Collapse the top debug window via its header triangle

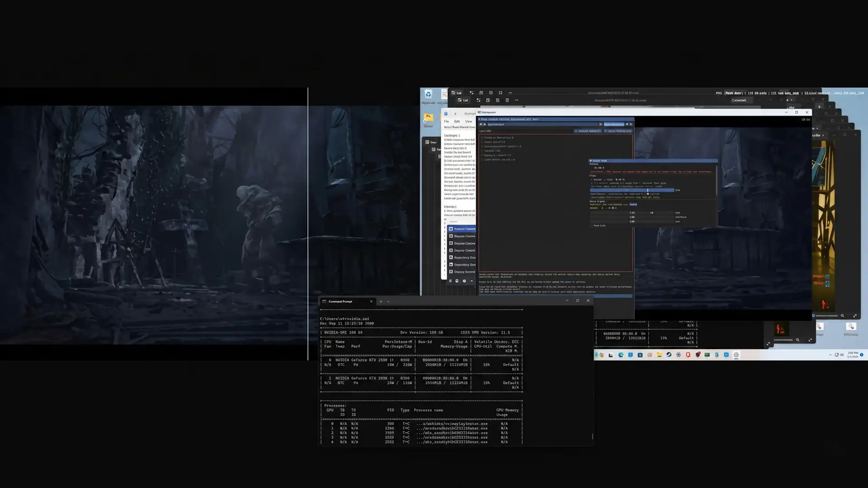tap(480, 119)
